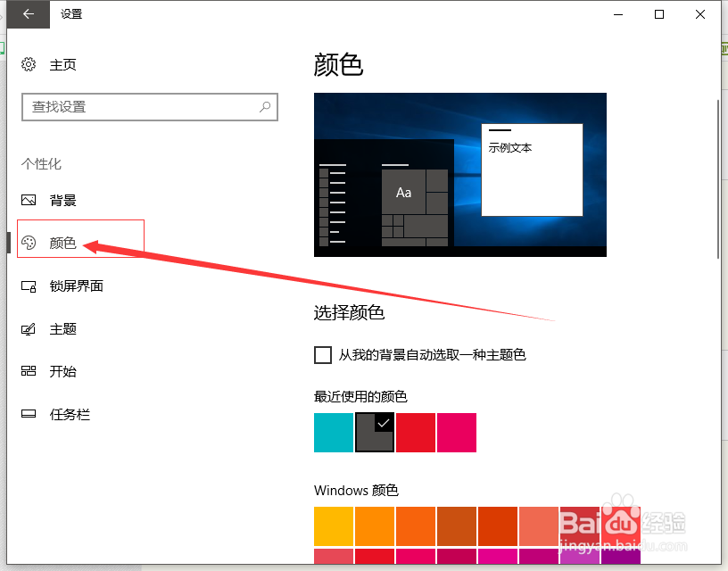Image resolution: width=728 pixels, height=571 pixels.
Task: Choose the yellow Windows color swatch
Action: 333,525
